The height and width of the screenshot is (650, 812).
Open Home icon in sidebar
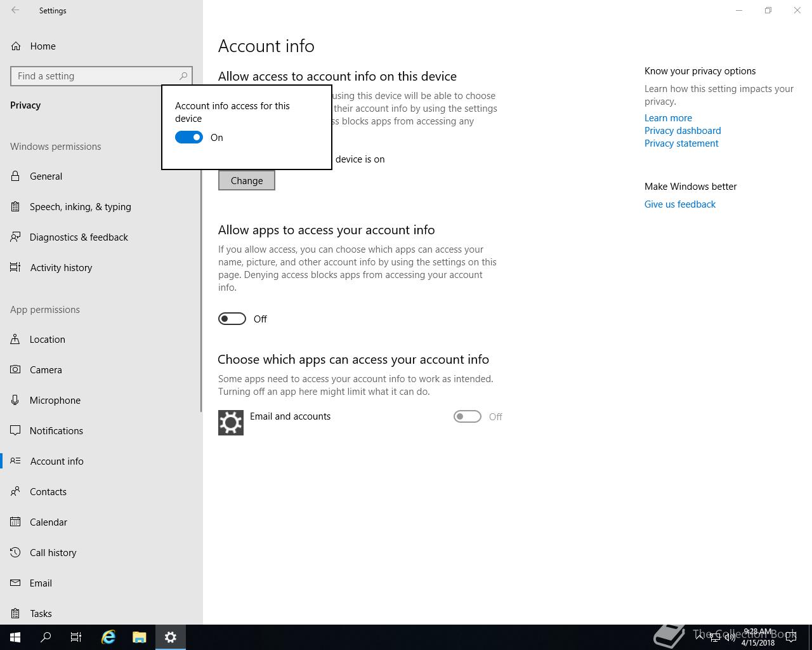(16, 46)
